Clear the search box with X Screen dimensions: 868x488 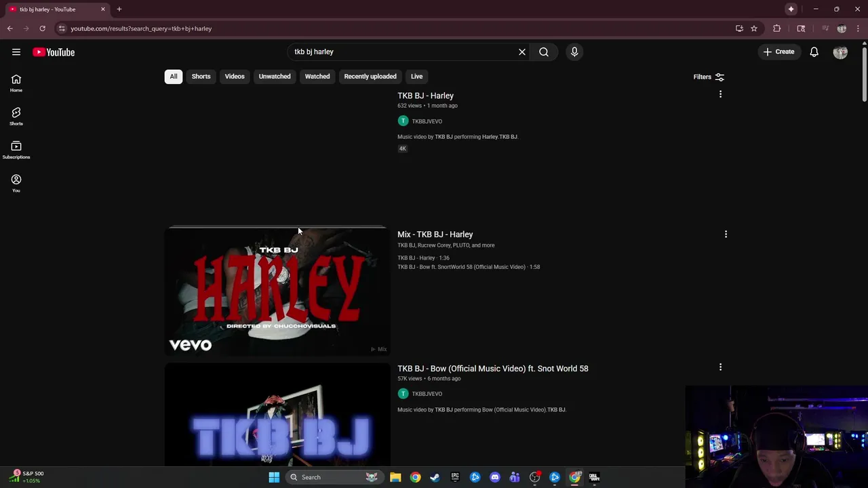point(522,52)
